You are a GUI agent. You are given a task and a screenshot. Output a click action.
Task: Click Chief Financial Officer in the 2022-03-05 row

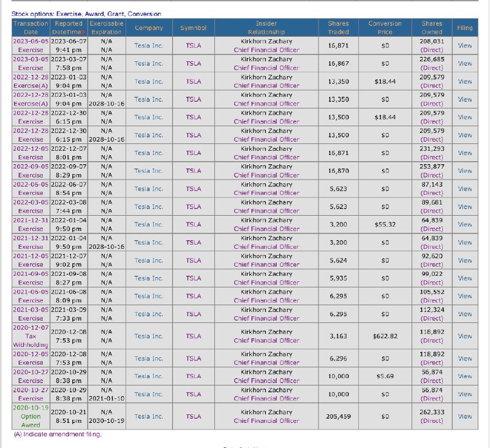coord(266,211)
